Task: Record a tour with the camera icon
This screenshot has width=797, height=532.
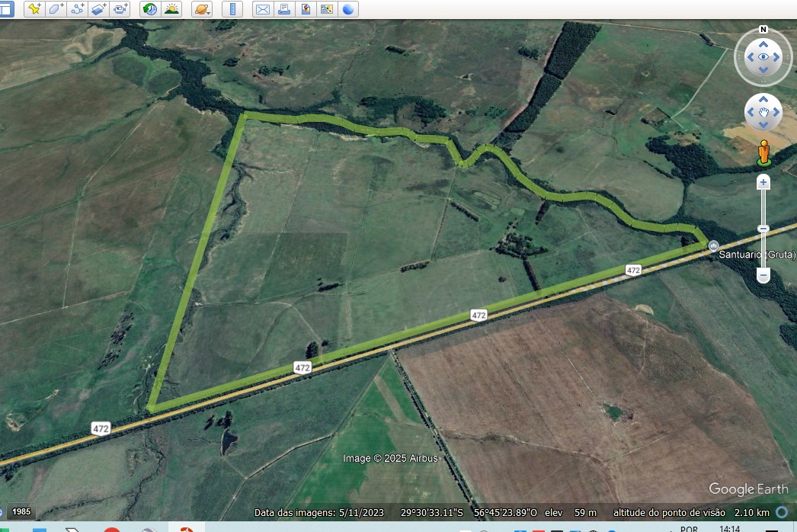Action: point(120,8)
